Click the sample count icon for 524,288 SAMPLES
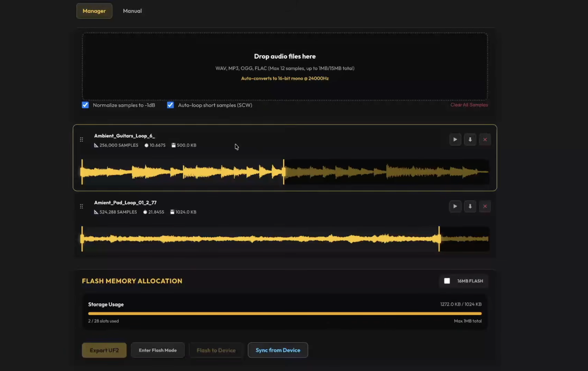 pyautogui.click(x=96, y=212)
